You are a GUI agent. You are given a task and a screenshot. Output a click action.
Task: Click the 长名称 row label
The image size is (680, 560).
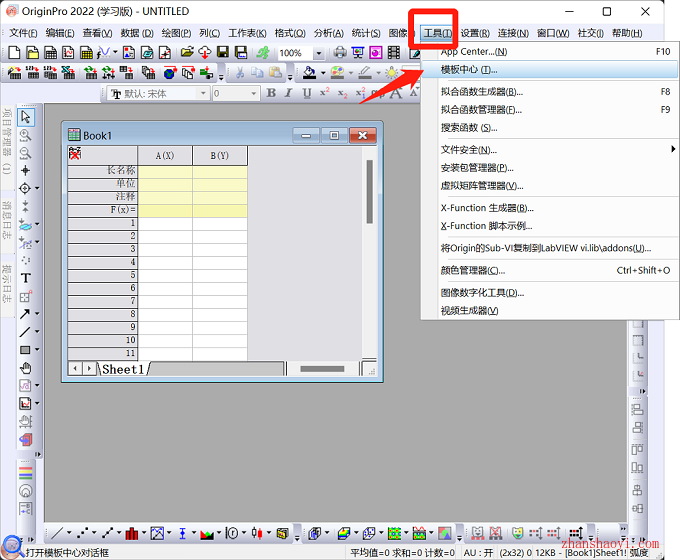102,170
